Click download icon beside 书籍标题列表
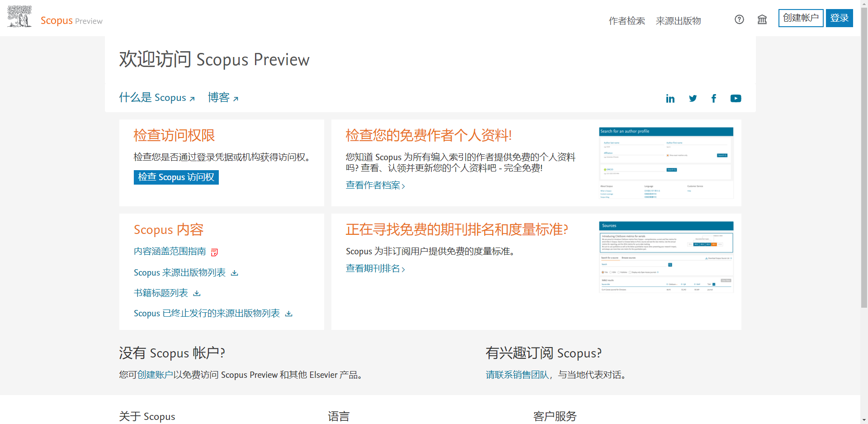 click(x=197, y=293)
